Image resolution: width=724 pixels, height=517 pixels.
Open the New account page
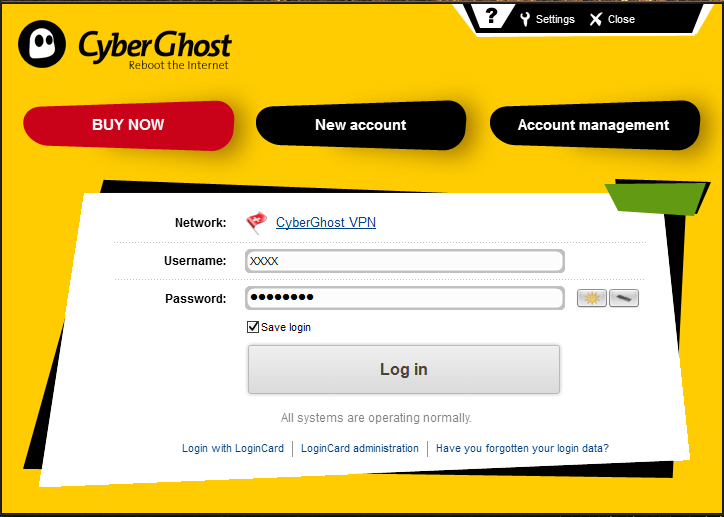click(361, 125)
